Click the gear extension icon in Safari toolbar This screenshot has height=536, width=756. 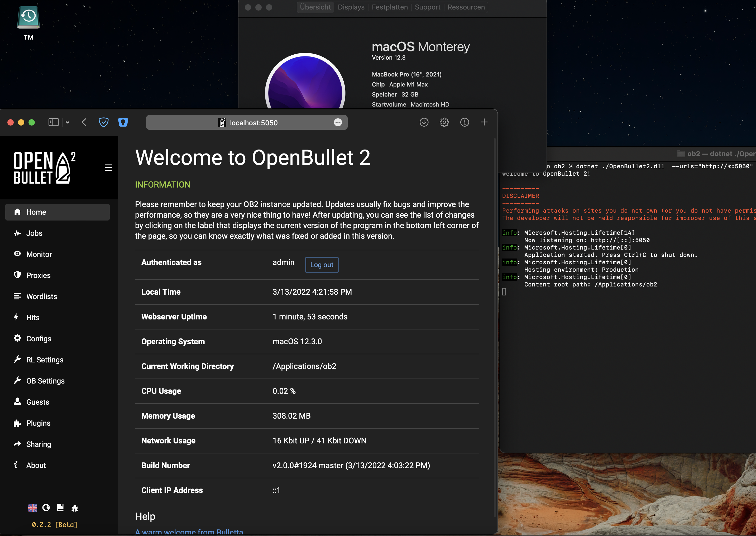pos(444,122)
